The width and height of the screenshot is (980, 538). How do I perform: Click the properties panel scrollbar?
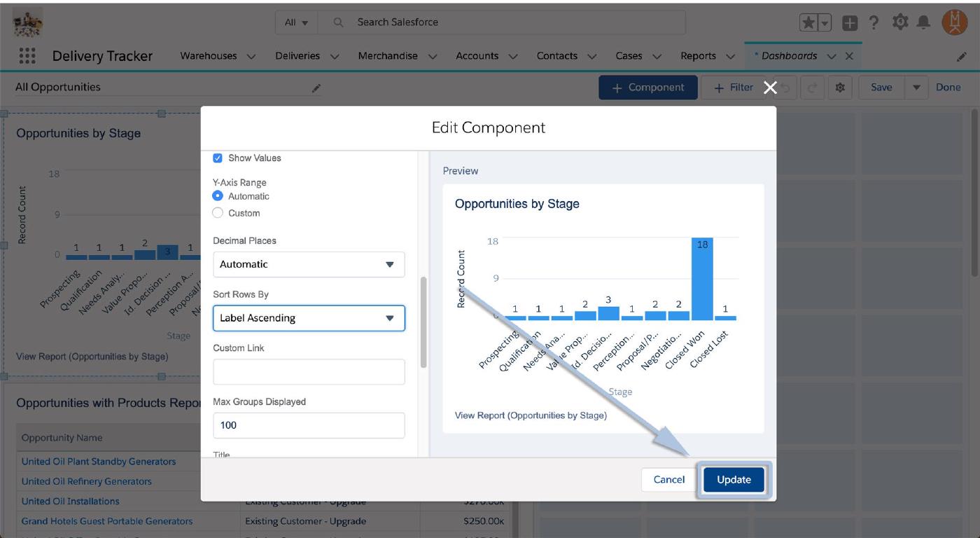(x=423, y=322)
